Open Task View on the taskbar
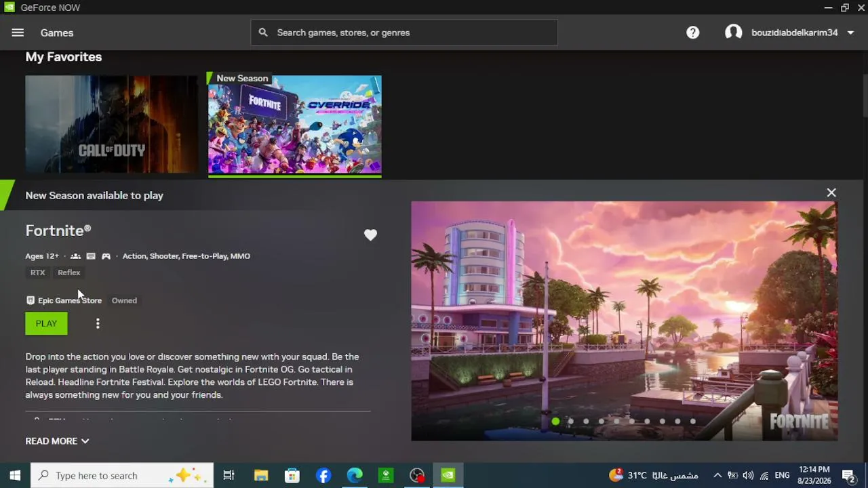 229,475
